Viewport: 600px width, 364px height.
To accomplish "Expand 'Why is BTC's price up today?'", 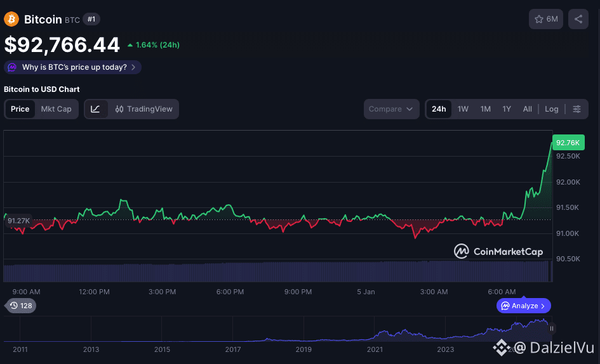I will [x=73, y=67].
